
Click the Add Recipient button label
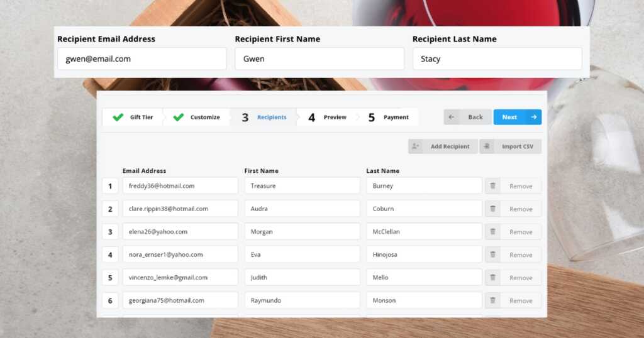click(x=450, y=146)
